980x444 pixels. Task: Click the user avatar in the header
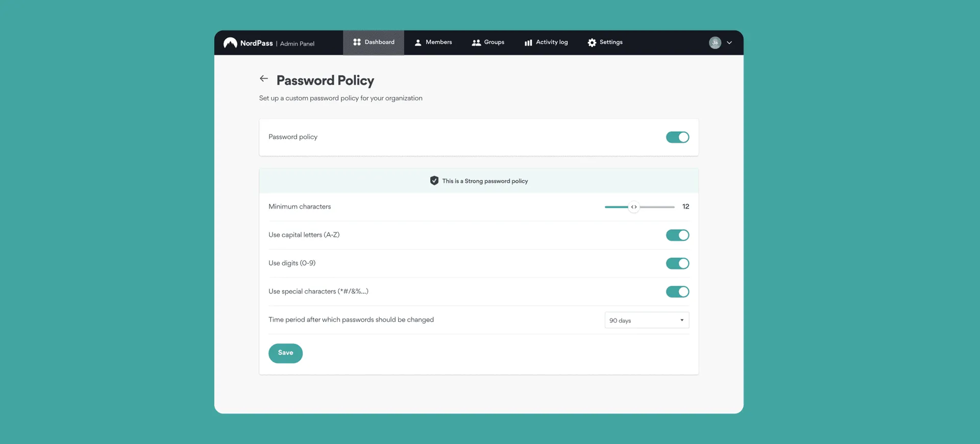[715, 43]
